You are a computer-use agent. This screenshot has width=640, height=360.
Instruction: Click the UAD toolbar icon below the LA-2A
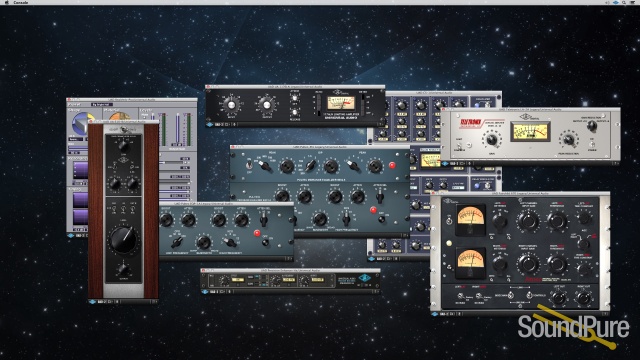[x=445, y=164]
